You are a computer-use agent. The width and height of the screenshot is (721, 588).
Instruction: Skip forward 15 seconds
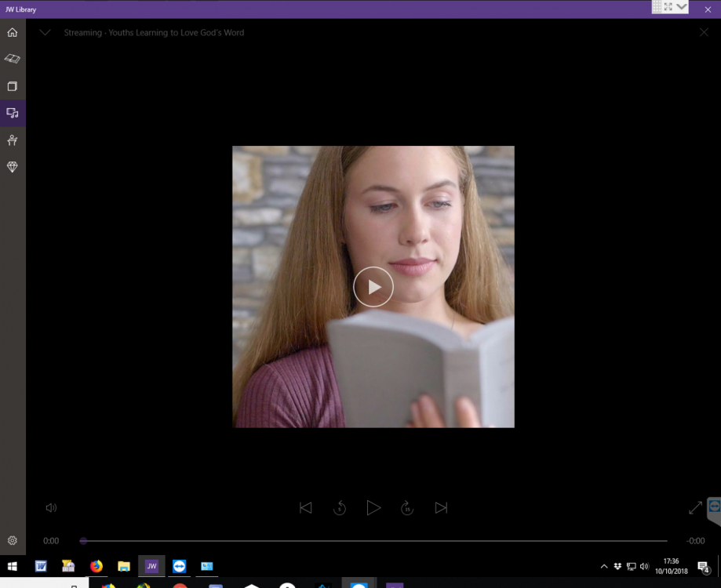pos(407,508)
